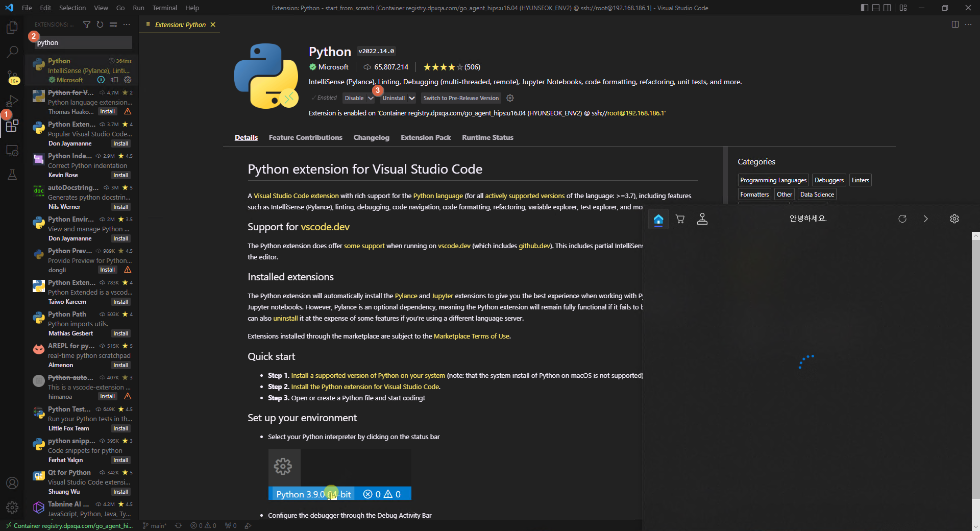Open the Manage gear in the activity bar

(12, 508)
